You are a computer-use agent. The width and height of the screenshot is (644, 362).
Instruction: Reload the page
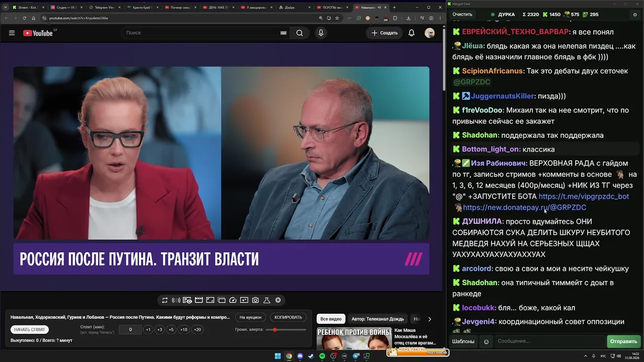(x=24, y=18)
